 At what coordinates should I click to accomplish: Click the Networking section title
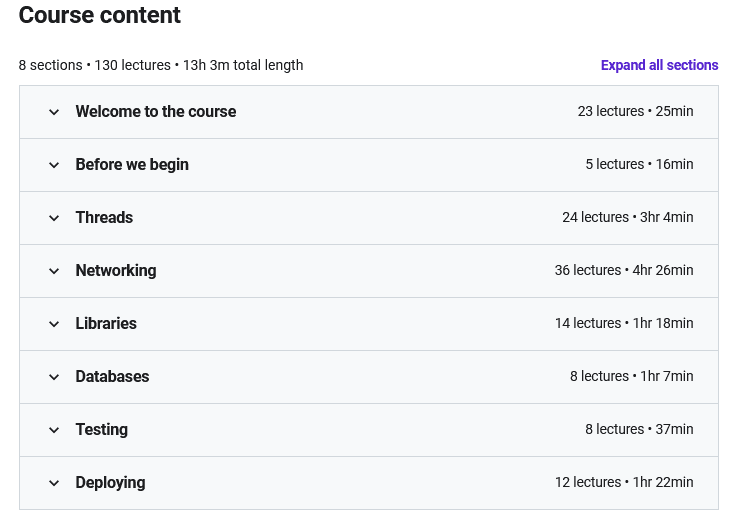pos(116,271)
